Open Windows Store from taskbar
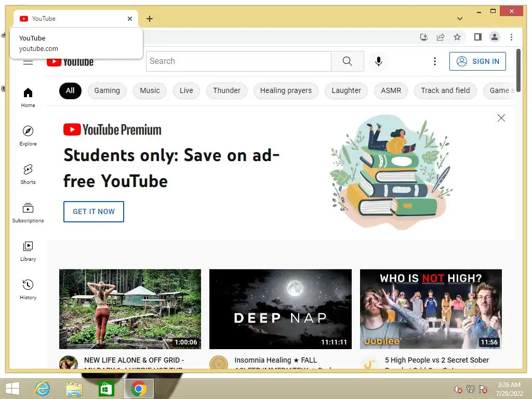This screenshot has width=532, height=399. coord(106,389)
